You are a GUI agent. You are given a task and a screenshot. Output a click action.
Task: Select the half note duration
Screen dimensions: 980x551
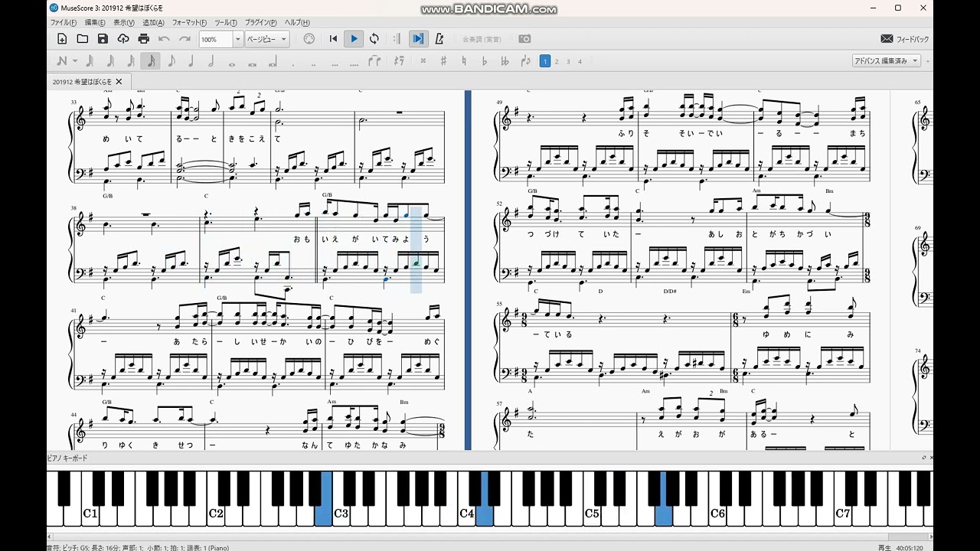coord(211,61)
